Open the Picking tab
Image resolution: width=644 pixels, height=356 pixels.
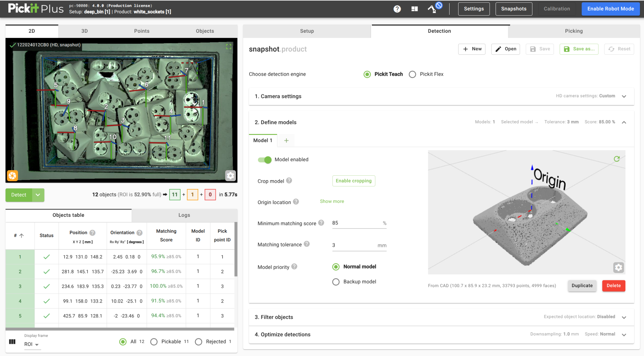click(574, 31)
